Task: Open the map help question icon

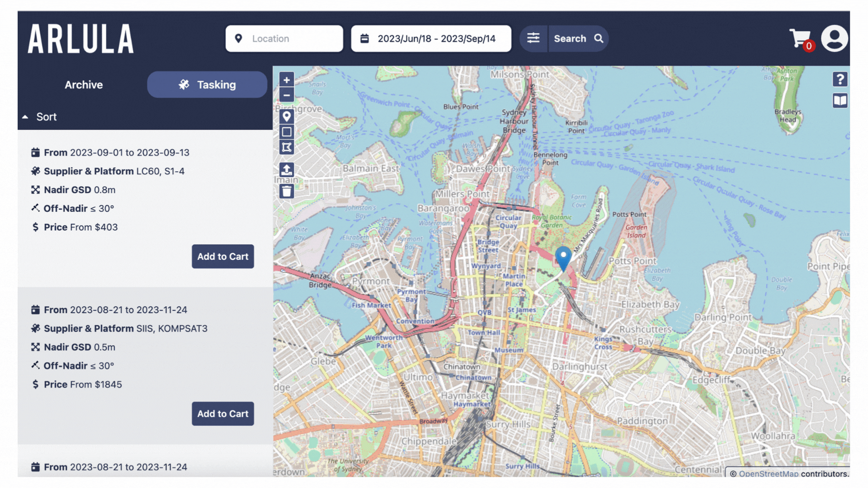Action: [840, 79]
